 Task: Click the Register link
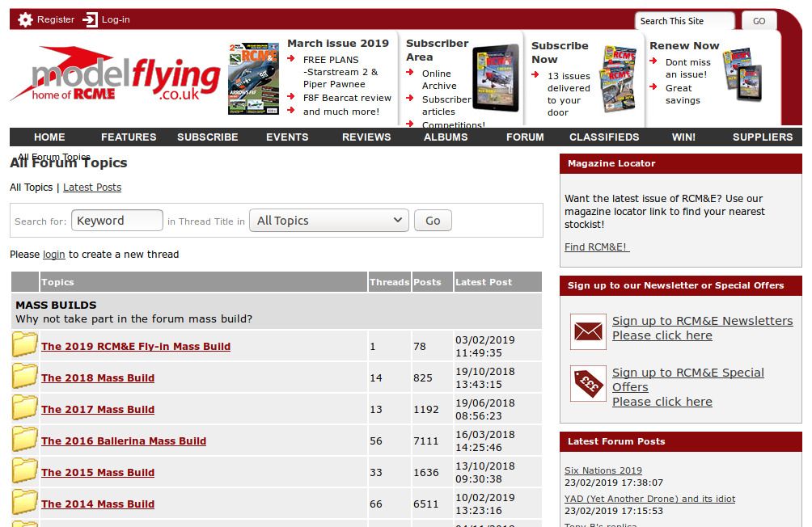pyautogui.click(x=56, y=19)
